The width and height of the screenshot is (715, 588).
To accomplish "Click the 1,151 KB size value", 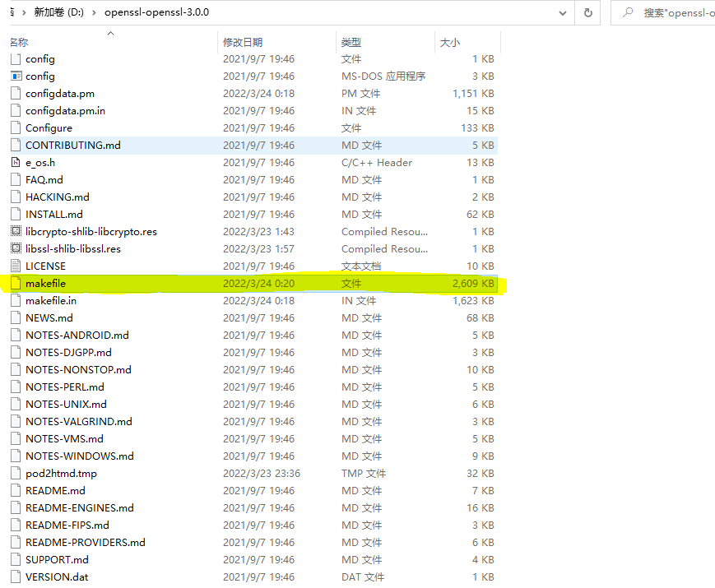I will click(473, 94).
